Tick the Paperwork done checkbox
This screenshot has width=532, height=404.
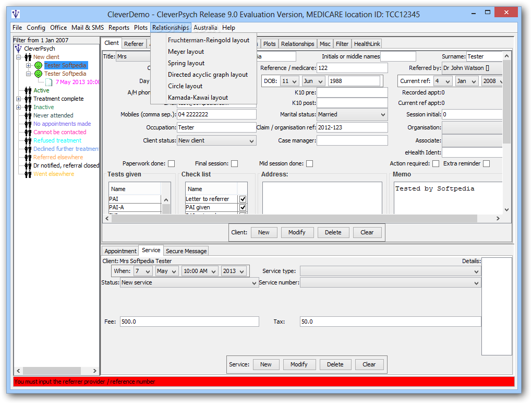[172, 164]
